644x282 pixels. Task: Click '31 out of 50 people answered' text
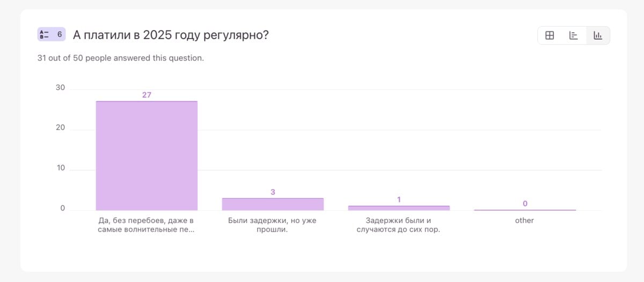coord(121,58)
